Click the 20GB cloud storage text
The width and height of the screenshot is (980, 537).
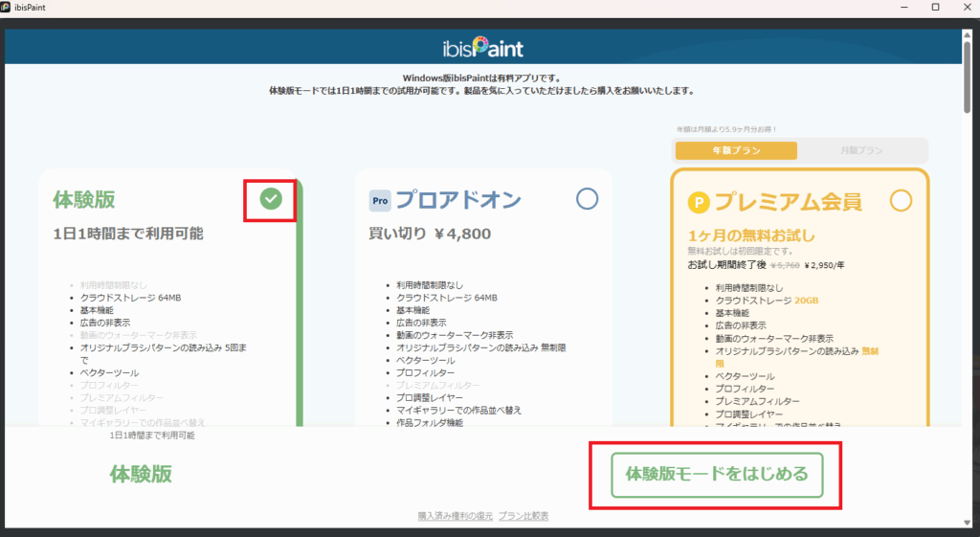(x=806, y=301)
